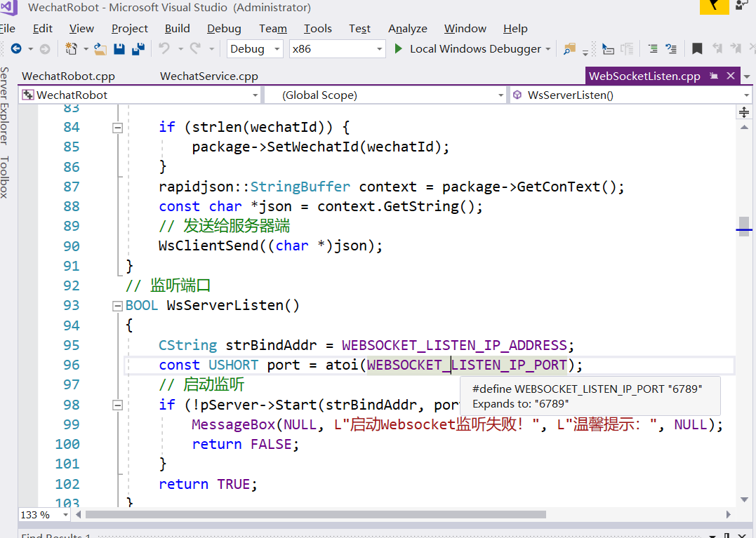Click the Navigate Backward arrow icon
This screenshot has height=538, width=756.
[16, 48]
